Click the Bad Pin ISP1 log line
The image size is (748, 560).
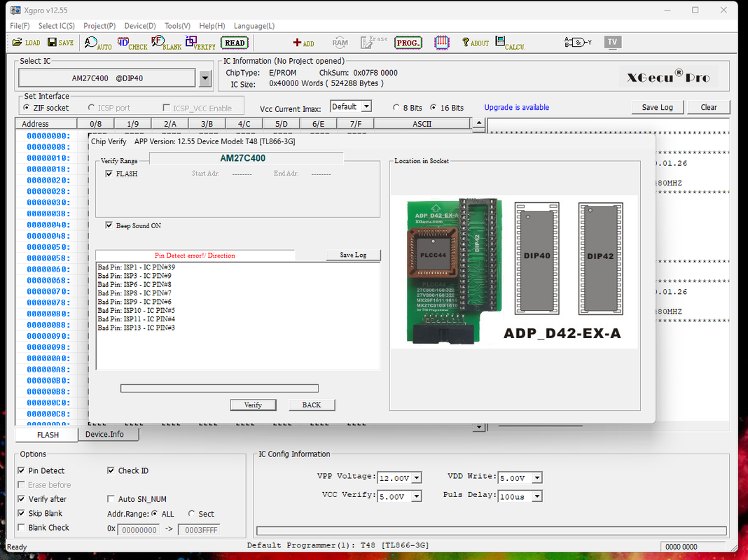(x=137, y=267)
